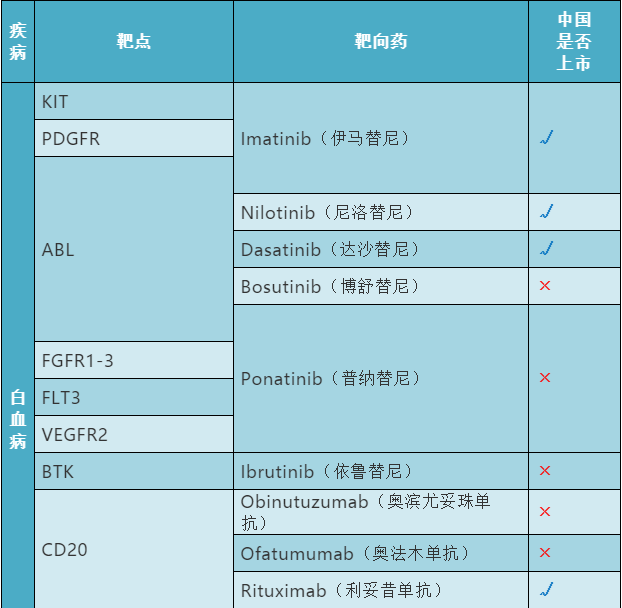
Task: Select the ABL target cell
Action: [x=58, y=249]
